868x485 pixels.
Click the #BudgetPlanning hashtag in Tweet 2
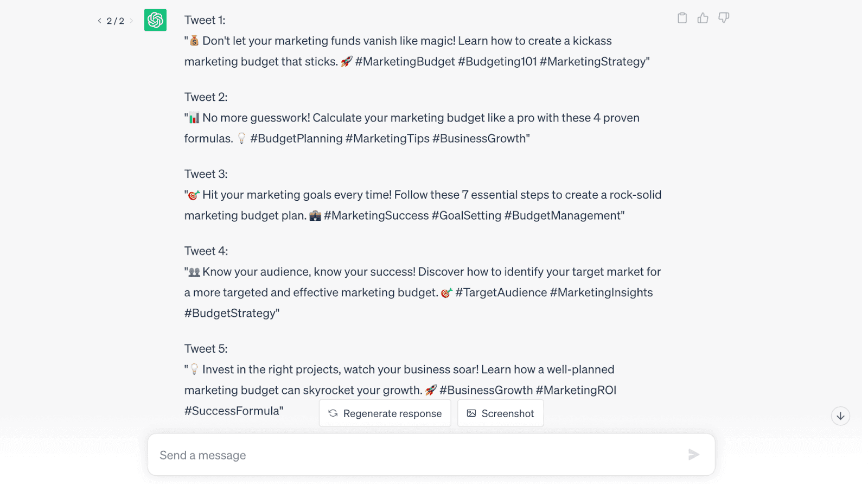coord(295,138)
